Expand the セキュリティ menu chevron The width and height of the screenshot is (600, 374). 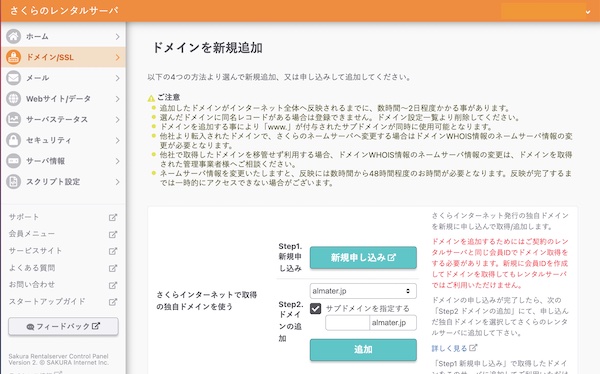[117, 140]
